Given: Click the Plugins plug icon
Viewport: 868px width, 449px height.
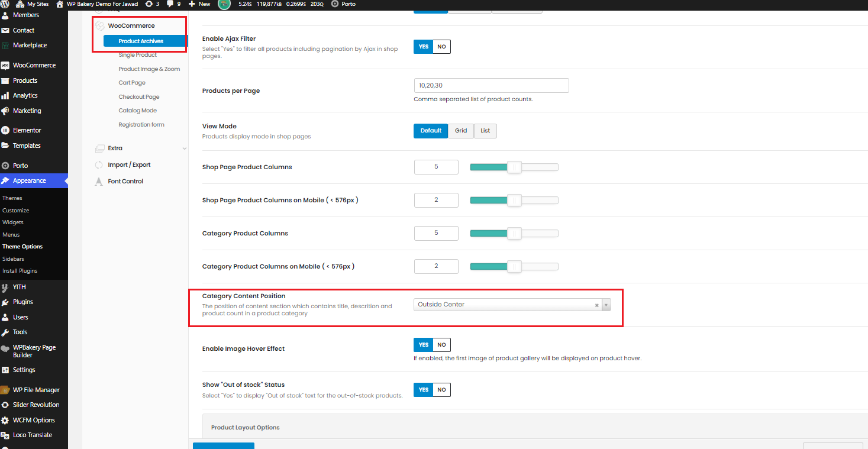Looking at the screenshot, I should click(5, 302).
